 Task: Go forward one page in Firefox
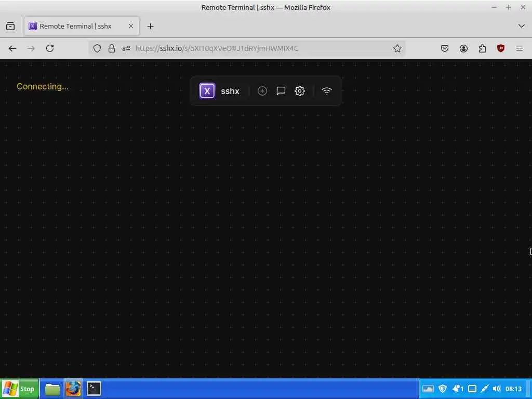tap(31, 48)
